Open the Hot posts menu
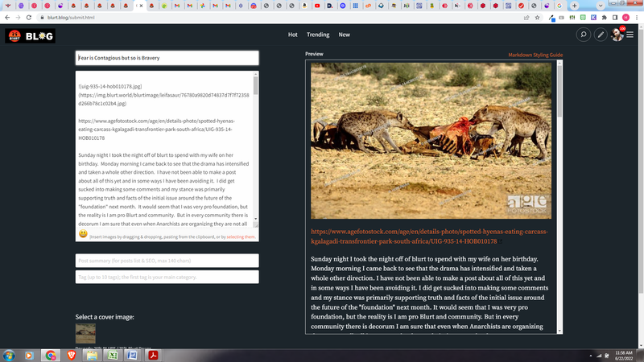The image size is (644, 362). click(x=292, y=35)
